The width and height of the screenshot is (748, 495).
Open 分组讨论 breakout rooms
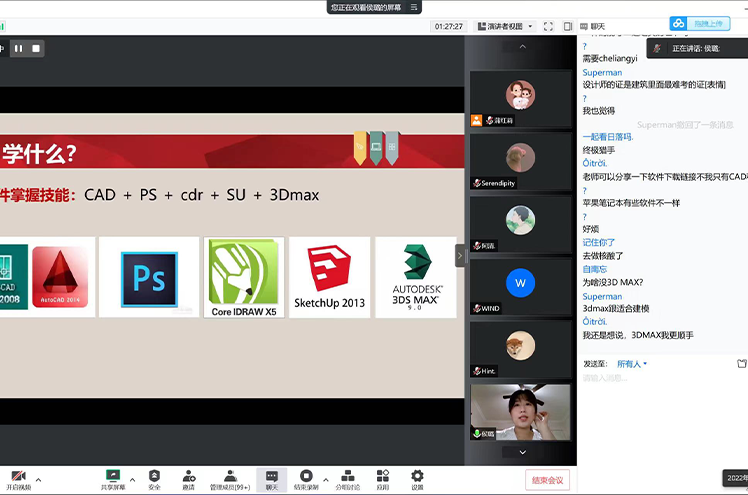click(x=348, y=480)
